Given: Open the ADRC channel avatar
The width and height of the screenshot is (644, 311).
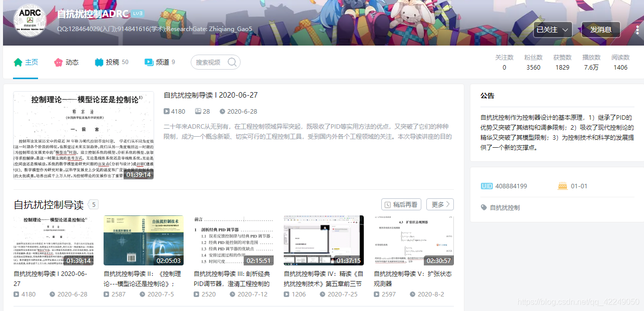Looking at the screenshot, I should tap(30, 21).
